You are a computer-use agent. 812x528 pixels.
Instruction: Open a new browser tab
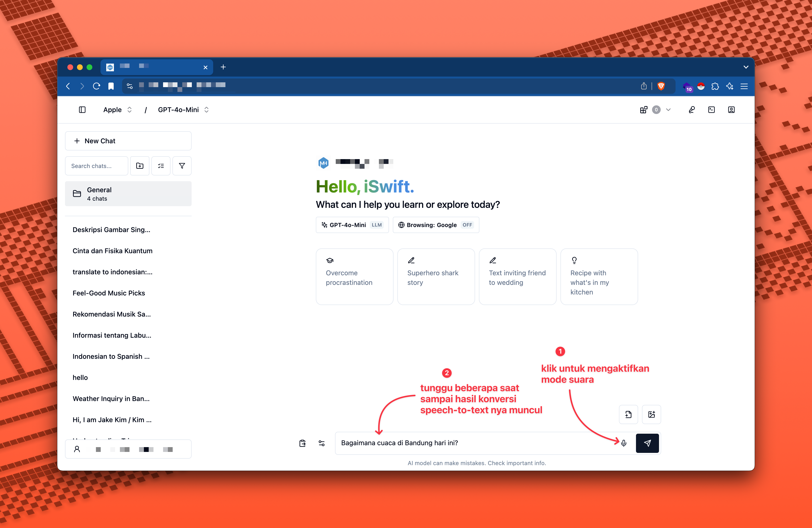coord(223,67)
